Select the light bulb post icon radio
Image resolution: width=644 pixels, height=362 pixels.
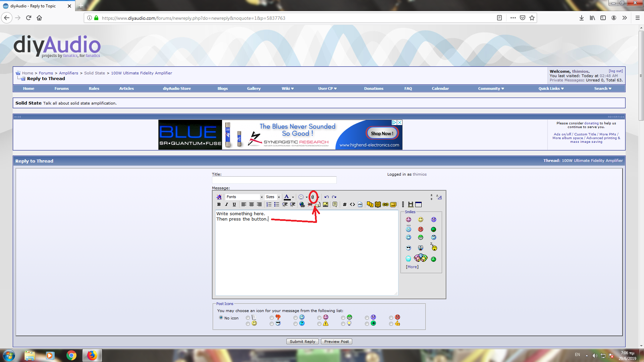(x=343, y=324)
